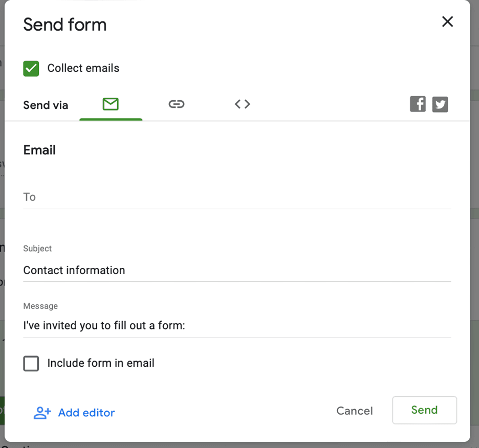Open the Add editor link
The image size is (479, 448).
[x=86, y=413]
